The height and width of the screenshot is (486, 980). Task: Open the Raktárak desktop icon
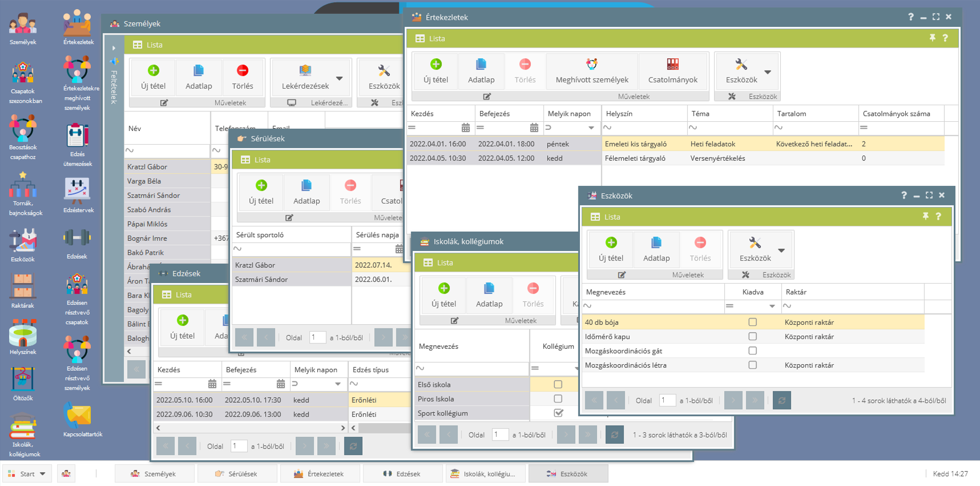(x=22, y=289)
